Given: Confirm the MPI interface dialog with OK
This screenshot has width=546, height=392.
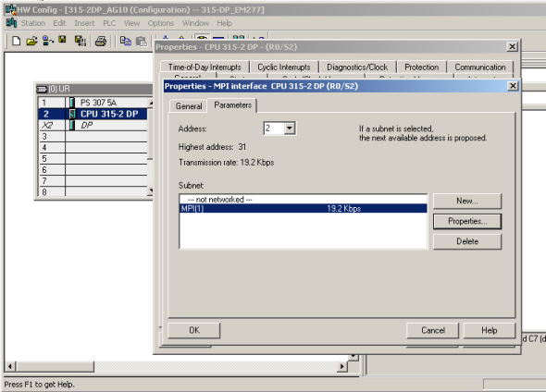Looking at the screenshot, I should tap(194, 330).
